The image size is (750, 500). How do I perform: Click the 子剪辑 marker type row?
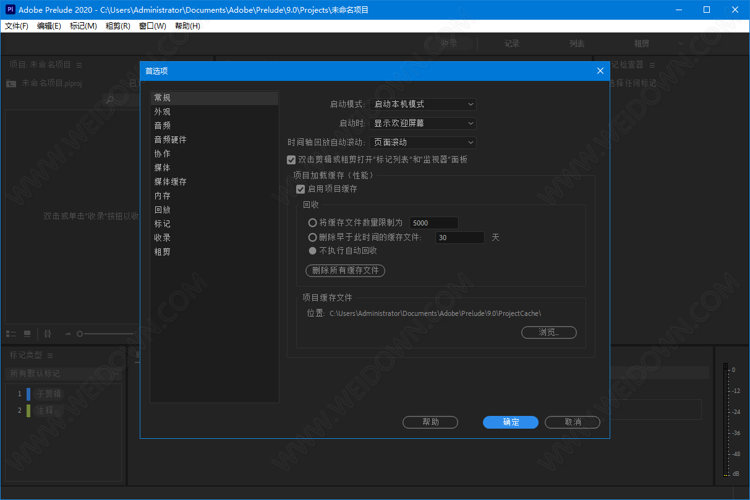65,394
